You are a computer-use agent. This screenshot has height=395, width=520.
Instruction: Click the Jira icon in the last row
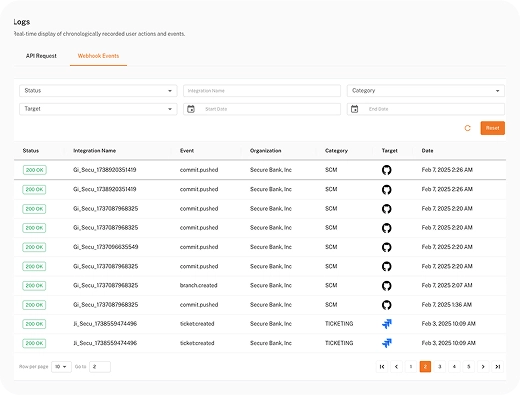pyautogui.click(x=387, y=343)
